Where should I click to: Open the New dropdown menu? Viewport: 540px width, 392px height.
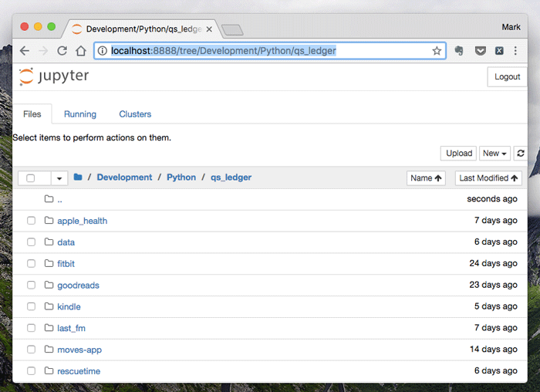494,154
